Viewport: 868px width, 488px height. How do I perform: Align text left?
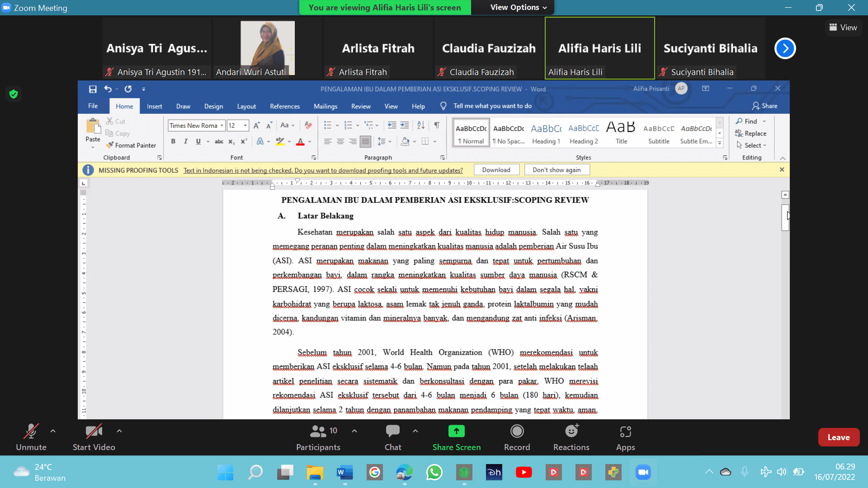(x=328, y=141)
